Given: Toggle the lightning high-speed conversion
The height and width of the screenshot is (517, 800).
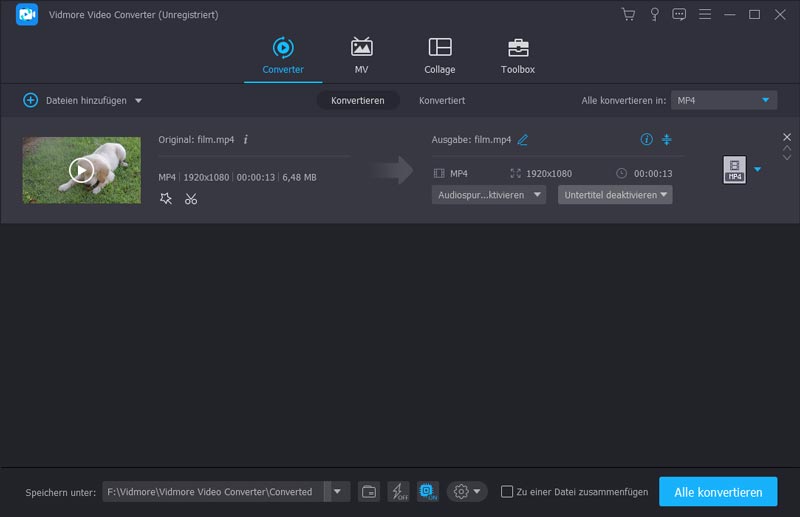Looking at the screenshot, I should pyautogui.click(x=398, y=491).
